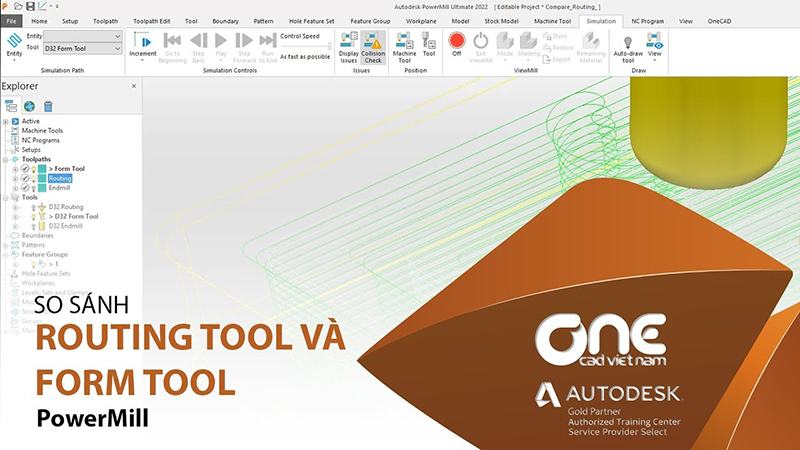This screenshot has height=450, width=800.
Task: Go to Beginning of simulation
Action: pos(172,40)
